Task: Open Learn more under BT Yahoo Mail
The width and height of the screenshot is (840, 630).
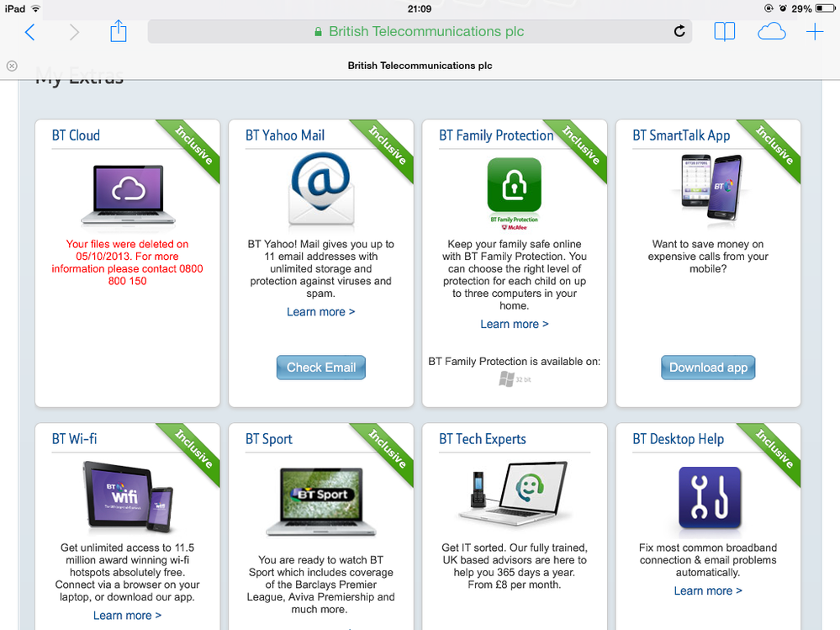Action: (x=320, y=312)
